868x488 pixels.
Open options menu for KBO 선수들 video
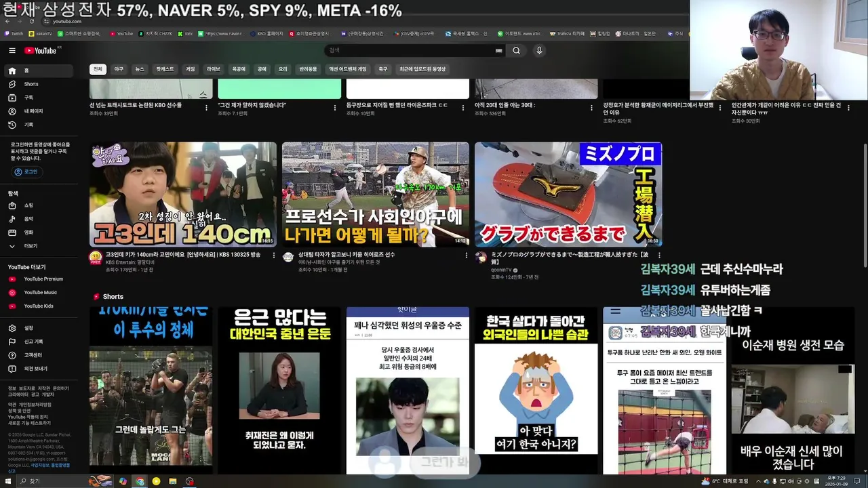click(206, 107)
